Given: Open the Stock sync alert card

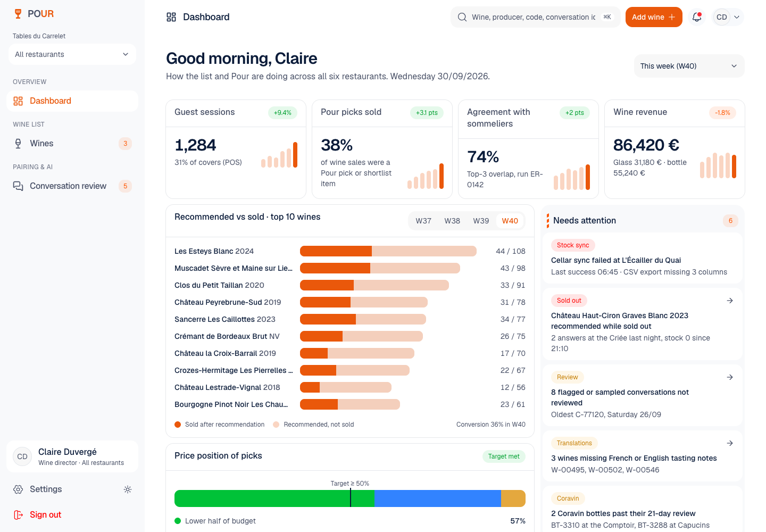Looking at the screenshot, I should click(x=643, y=258).
